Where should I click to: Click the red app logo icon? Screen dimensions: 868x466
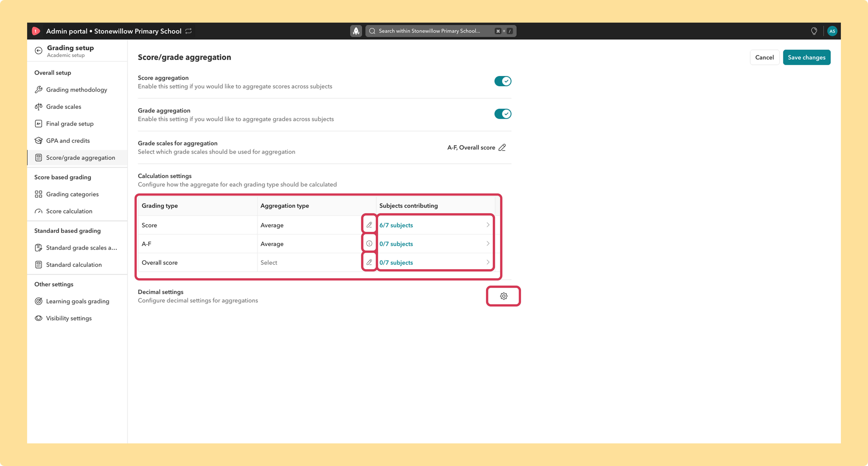tap(36, 31)
